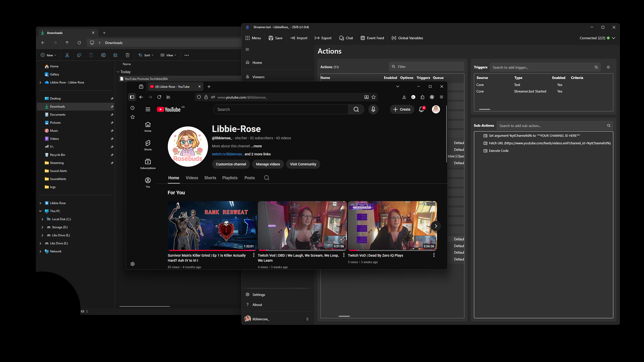
Task: Navigate up one folder in File Explorer
Action: pyautogui.click(x=67, y=43)
